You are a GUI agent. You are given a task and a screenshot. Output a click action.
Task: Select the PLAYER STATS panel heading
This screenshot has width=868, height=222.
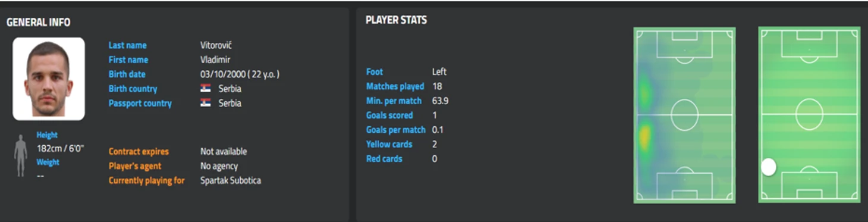[x=396, y=20]
